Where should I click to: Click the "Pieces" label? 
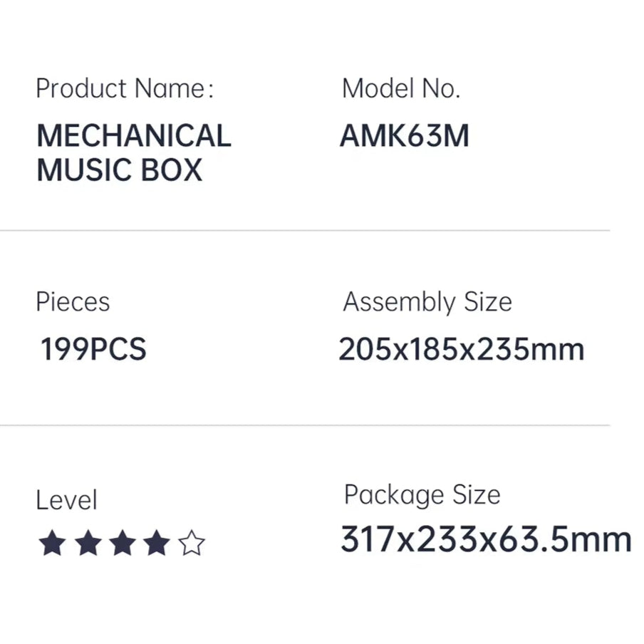pyautogui.click(x=73, y=302)
